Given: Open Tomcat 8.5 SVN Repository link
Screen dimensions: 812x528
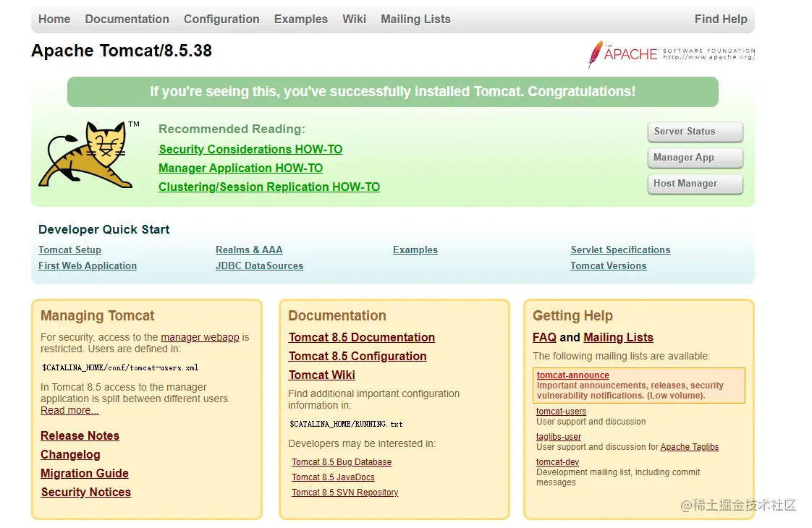Looking at the screenshot, I should 345,493.
